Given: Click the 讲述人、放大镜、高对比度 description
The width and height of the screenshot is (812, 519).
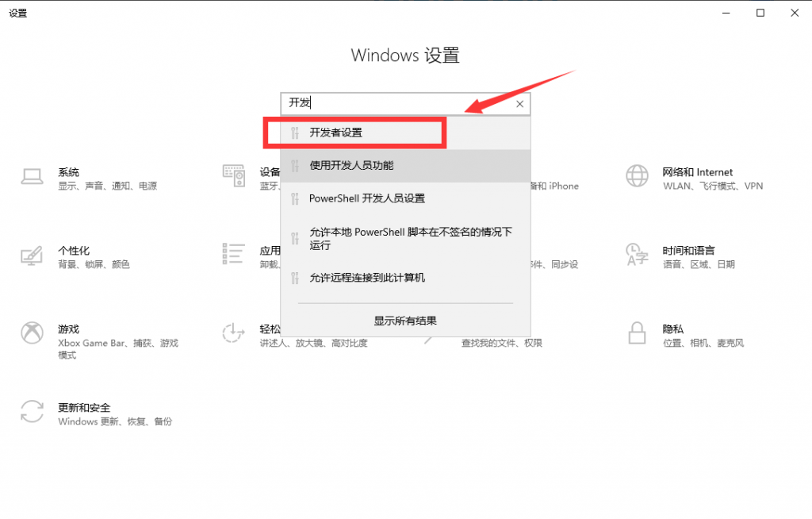Looking at the screenshot, I should point(314,344).
